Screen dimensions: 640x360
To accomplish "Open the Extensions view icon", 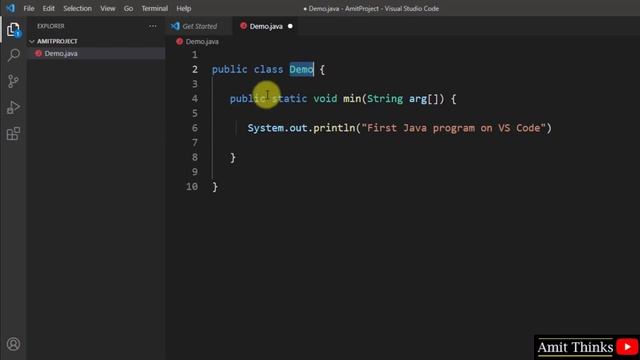I will (x=13, y=133).
